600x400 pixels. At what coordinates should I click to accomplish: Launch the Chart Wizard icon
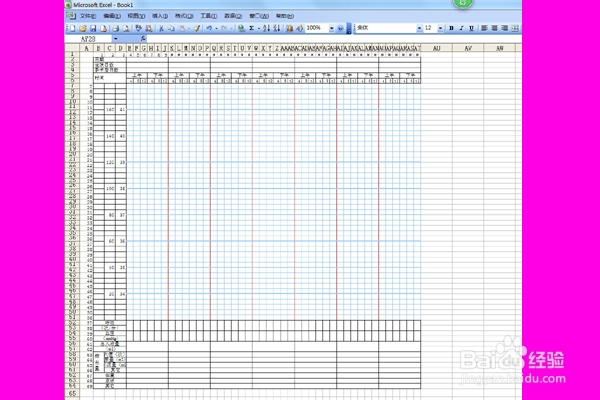(289, 28)
